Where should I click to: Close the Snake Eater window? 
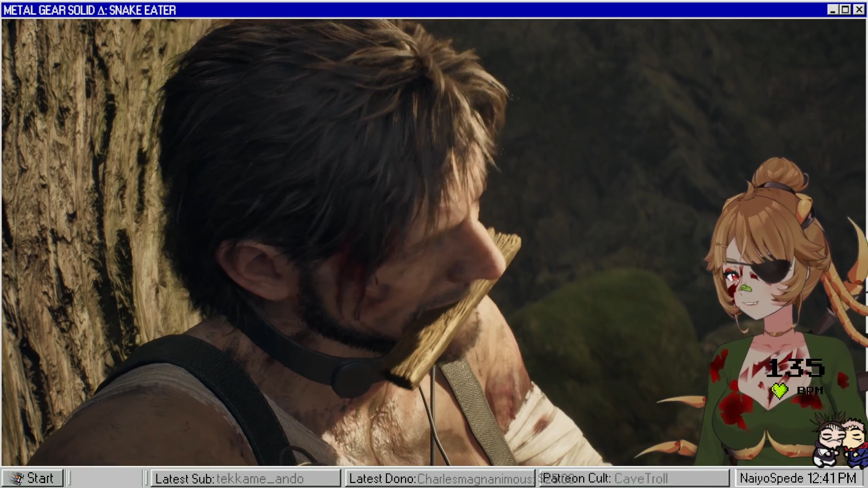click(x=858, y=9)
